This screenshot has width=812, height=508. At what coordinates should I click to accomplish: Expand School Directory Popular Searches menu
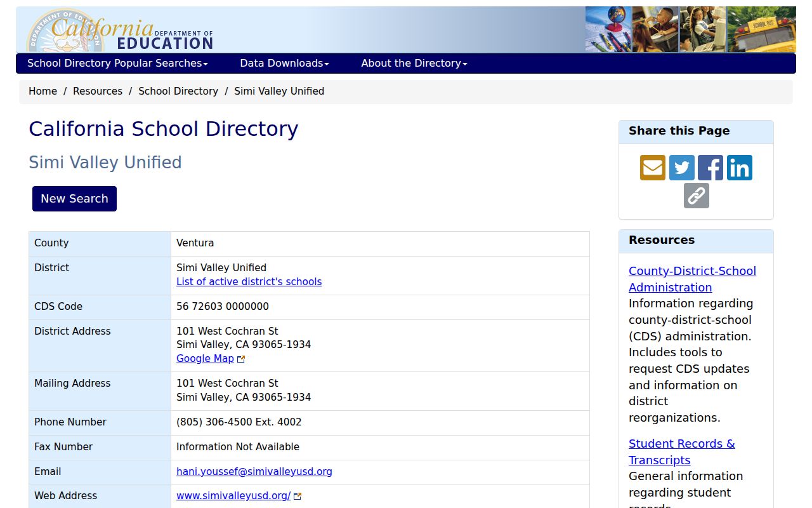[117, 63]
